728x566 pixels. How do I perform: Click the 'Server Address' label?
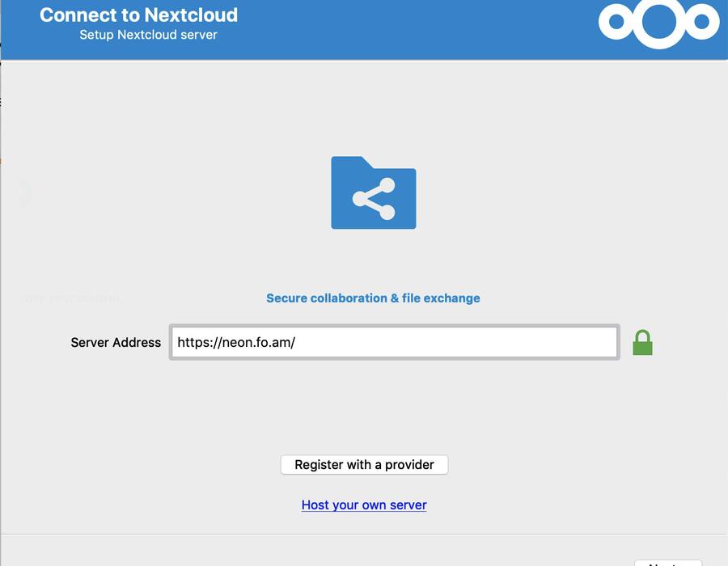(x=116, y=342)
